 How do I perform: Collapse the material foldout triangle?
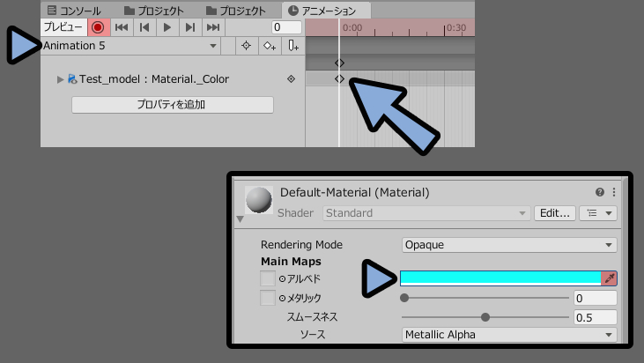pos(241,219)
